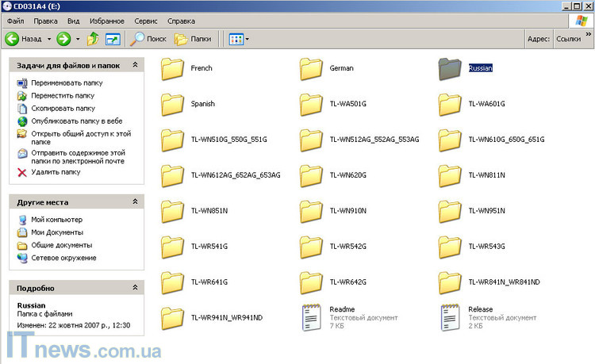Select the Release text document icon
This screenshot has width=595, height=364.
(451, 316)
